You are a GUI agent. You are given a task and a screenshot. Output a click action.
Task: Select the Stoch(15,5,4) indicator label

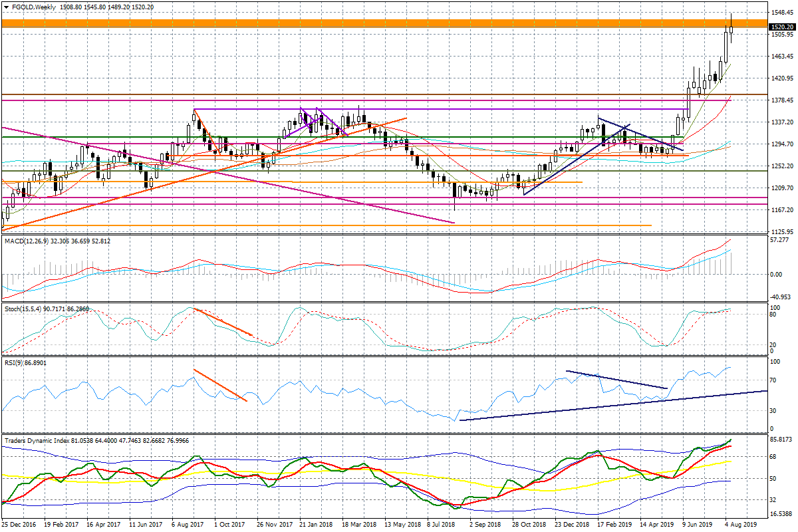tap(23, 309)
